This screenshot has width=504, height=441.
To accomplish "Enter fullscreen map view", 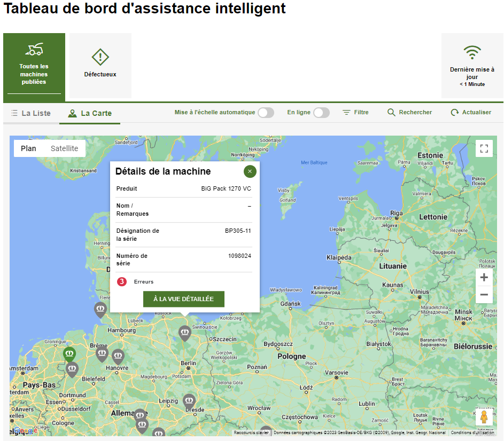I will [484, 148].
